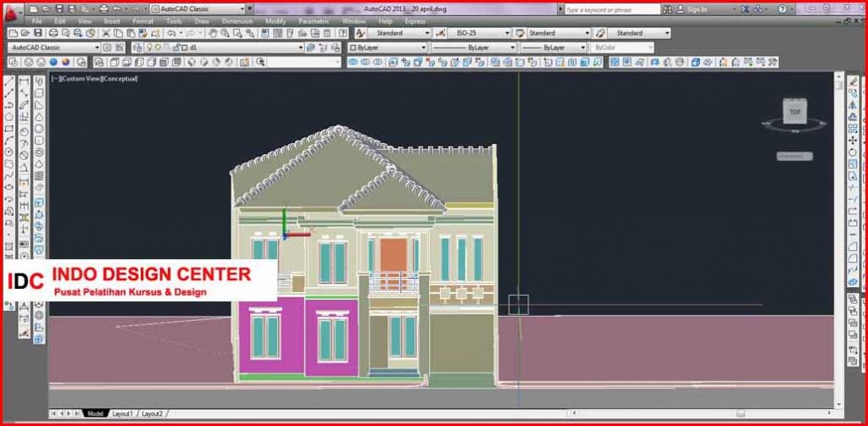Image resolution: width=868 pixels, height=426 pixels.
Task: Toggle layer d1 on/off lightbulb
Action: pyautogui.click(x=149, y=47)
